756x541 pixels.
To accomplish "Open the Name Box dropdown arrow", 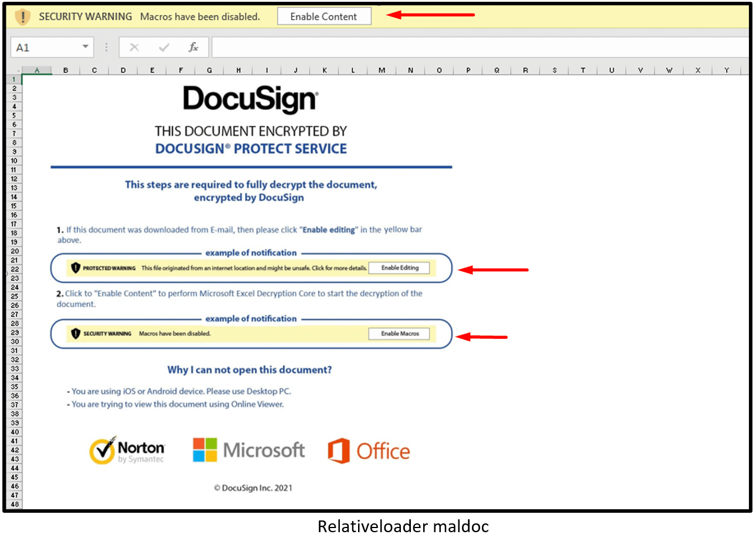I will (x=86, y=47).
